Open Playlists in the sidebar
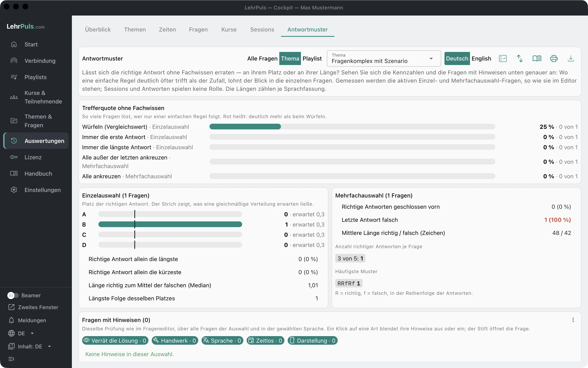588x368 pixels. 36,77
